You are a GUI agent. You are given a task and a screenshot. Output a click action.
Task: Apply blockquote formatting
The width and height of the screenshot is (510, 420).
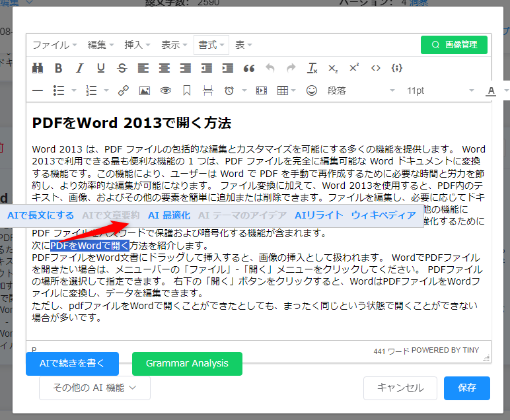click(249, 68)
